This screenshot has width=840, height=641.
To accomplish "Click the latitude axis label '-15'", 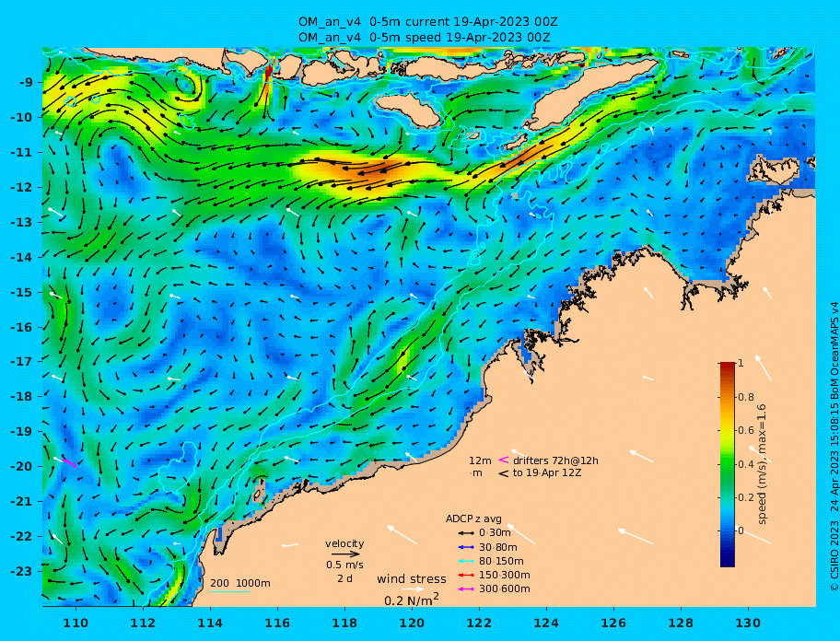I will tap(21, 292).
